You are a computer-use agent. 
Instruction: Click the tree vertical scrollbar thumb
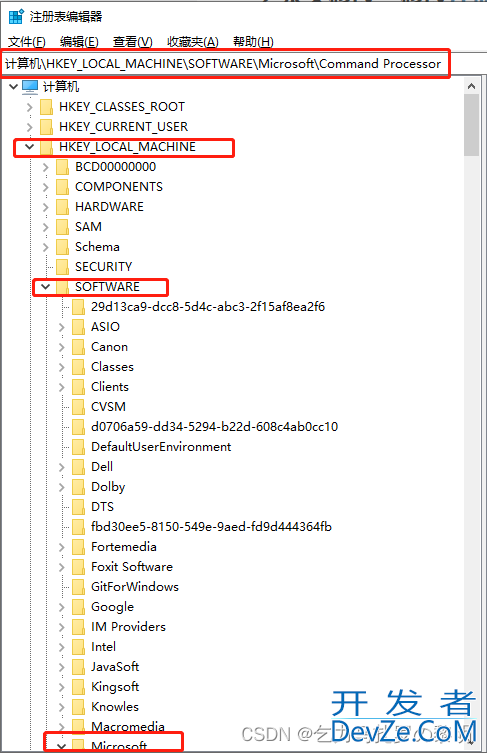tap(472, 125)
